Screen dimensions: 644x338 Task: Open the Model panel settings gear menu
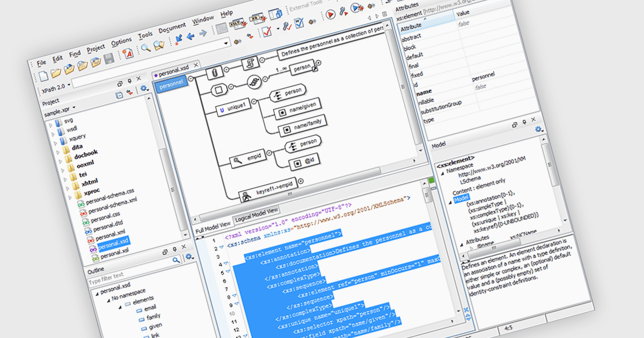[539, 129]
